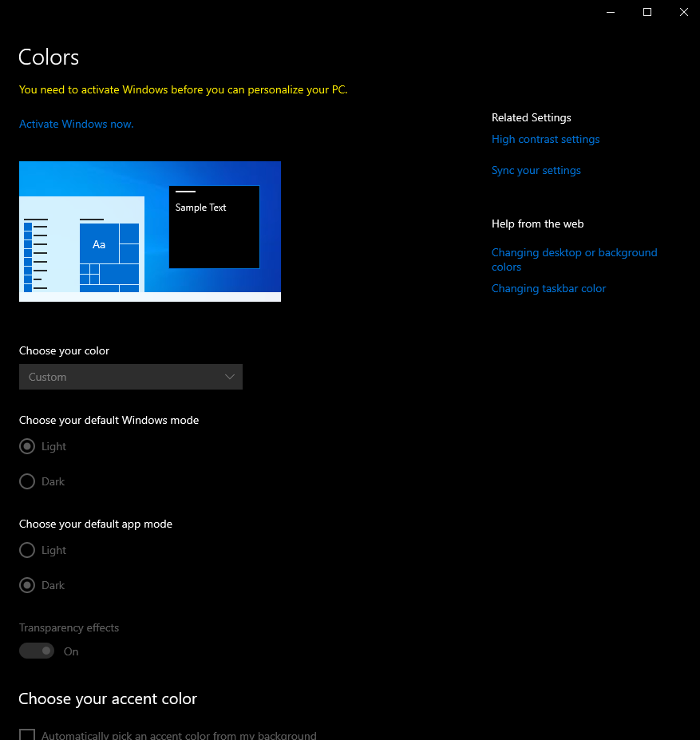Click the Help from the web heading
700x740 pixels.
(x=537, y=224)
